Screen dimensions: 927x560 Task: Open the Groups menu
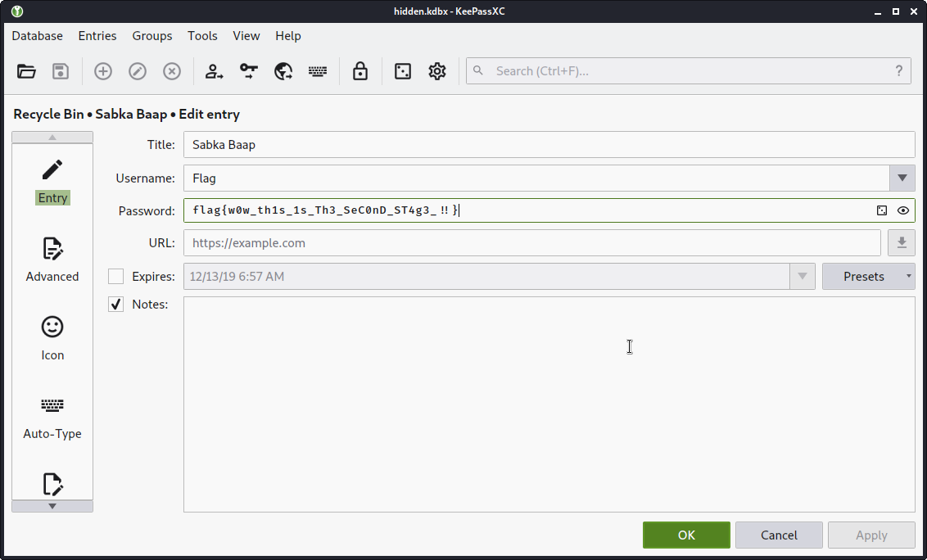pyautogui.click(x=152, y=36)
